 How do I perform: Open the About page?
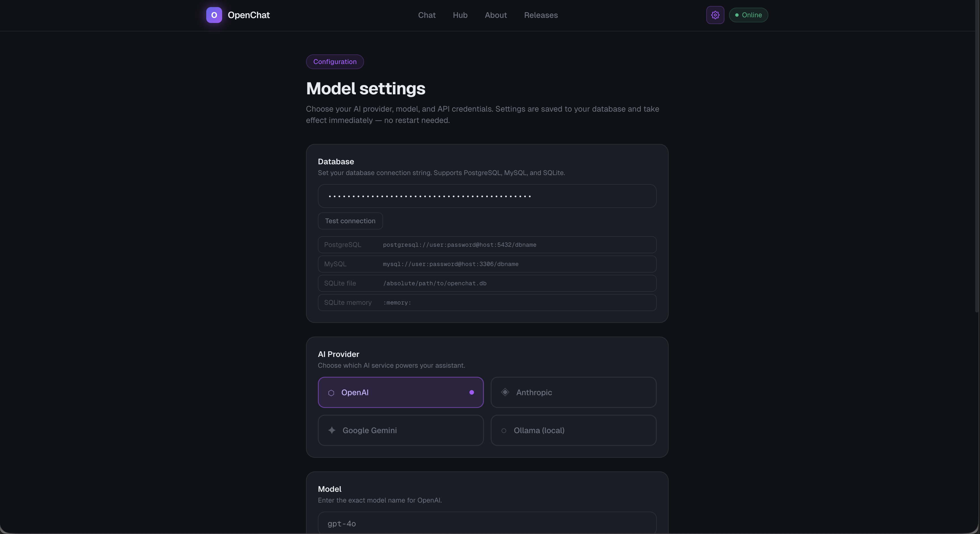click(x=496, y=15)
